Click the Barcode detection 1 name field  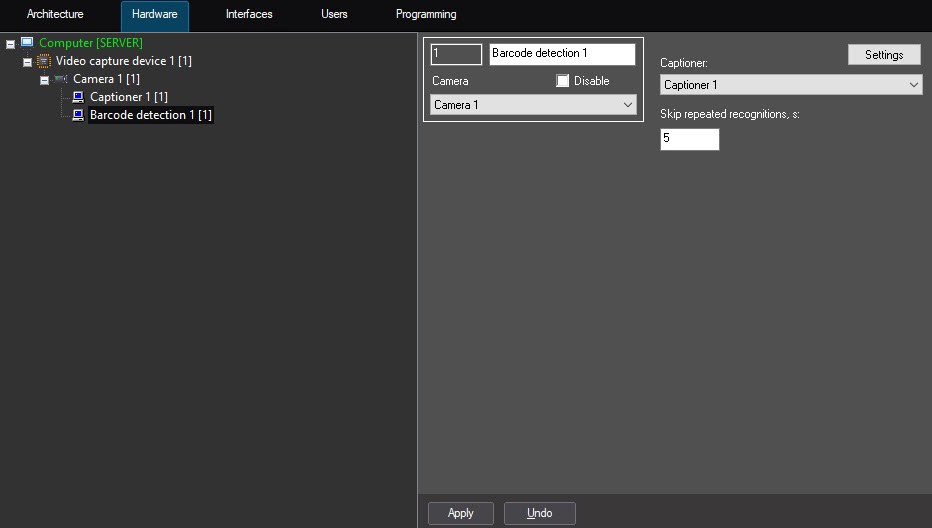pyautogui.click(x=562, y=54)
